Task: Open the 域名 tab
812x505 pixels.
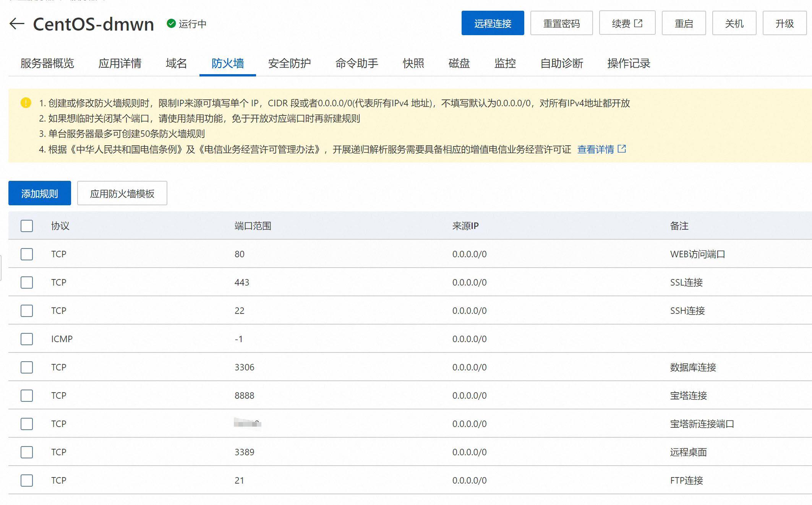Action: [176, 63]
